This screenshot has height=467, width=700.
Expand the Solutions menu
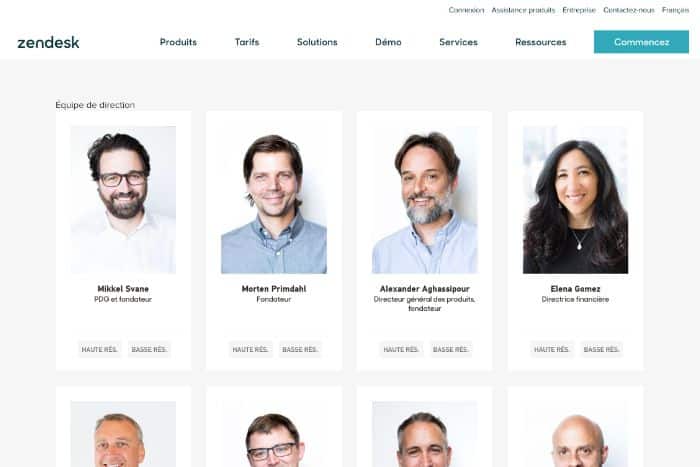pyautogui.click(x=317, y=42)
